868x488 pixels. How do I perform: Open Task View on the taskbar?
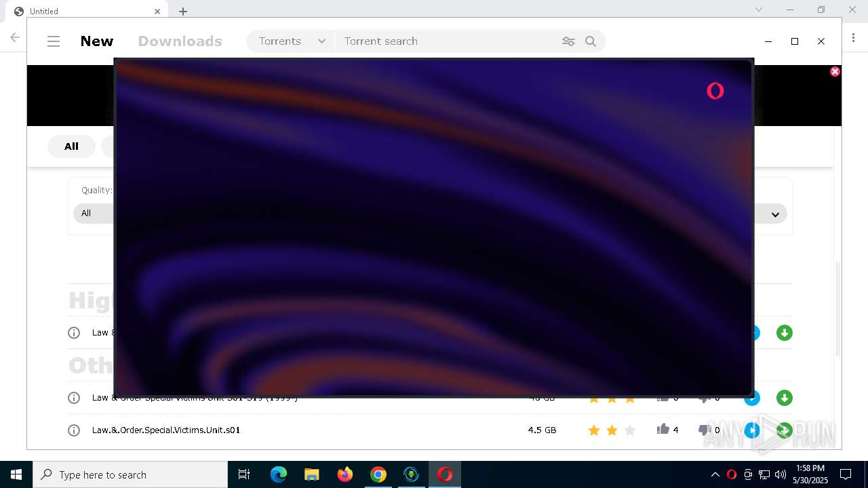pyautogui.click(x=244, y=474)
